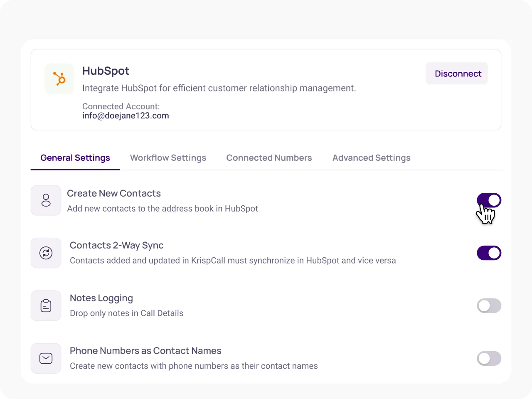Click the sync arrows icon beside Contacts 2-Way Sync
Screen dimensions: 532x399
click(46, 253)
